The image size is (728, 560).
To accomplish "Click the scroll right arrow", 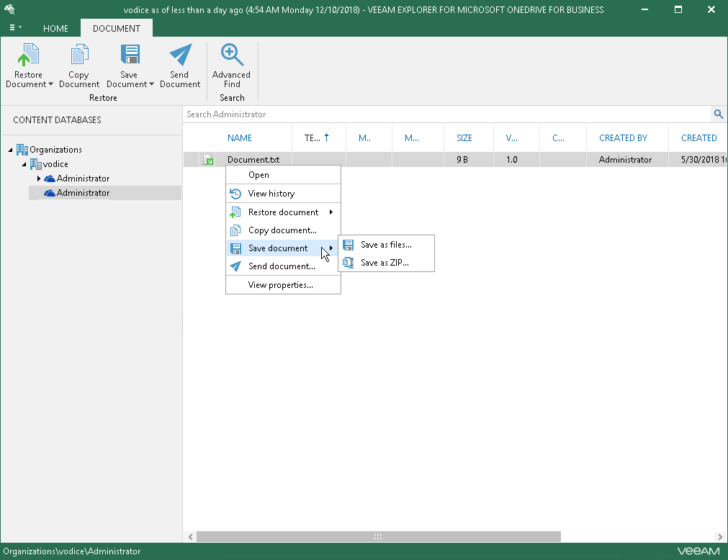I will tap(720, 537).
